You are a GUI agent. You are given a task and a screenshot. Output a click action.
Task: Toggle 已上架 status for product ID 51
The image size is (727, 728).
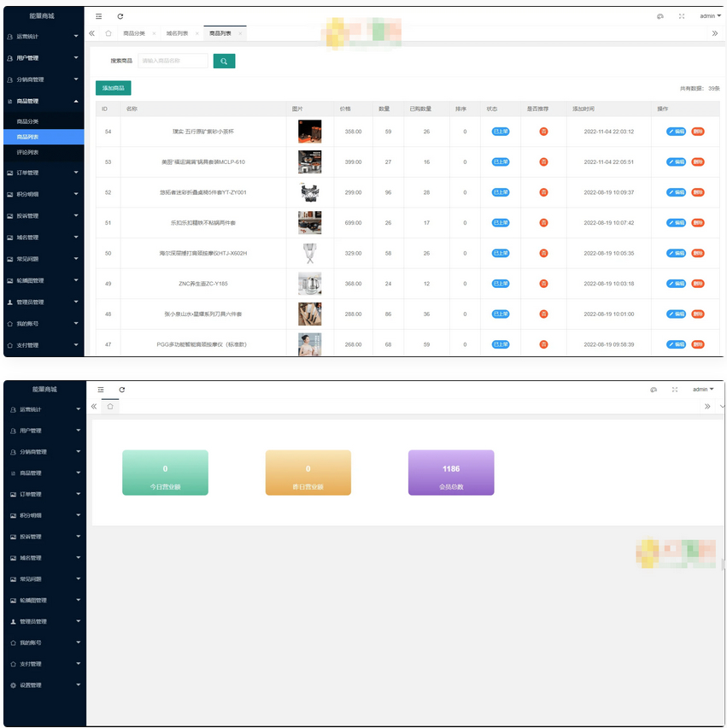pyautogui.click(x=501, y=223)
